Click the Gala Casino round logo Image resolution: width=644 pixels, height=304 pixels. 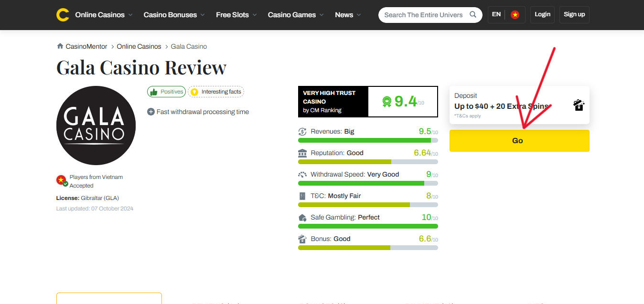96,126
